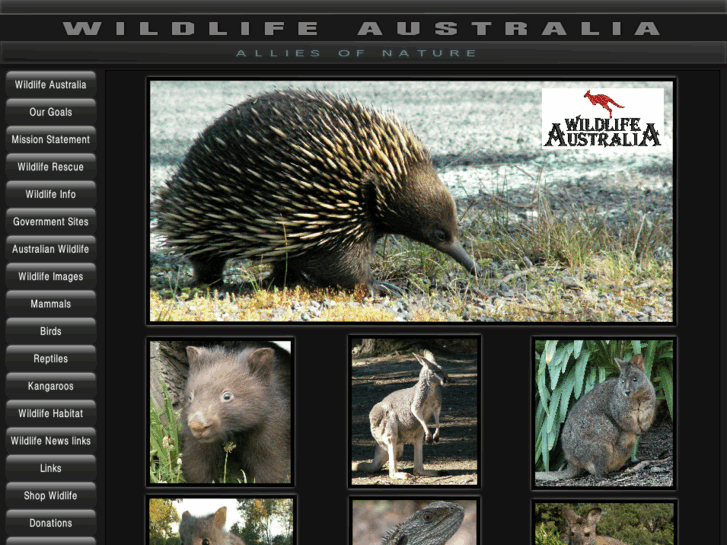Screen dimensions: 727x545
Task: Go to the Our Goals page
Action: [x=51, y=112]
